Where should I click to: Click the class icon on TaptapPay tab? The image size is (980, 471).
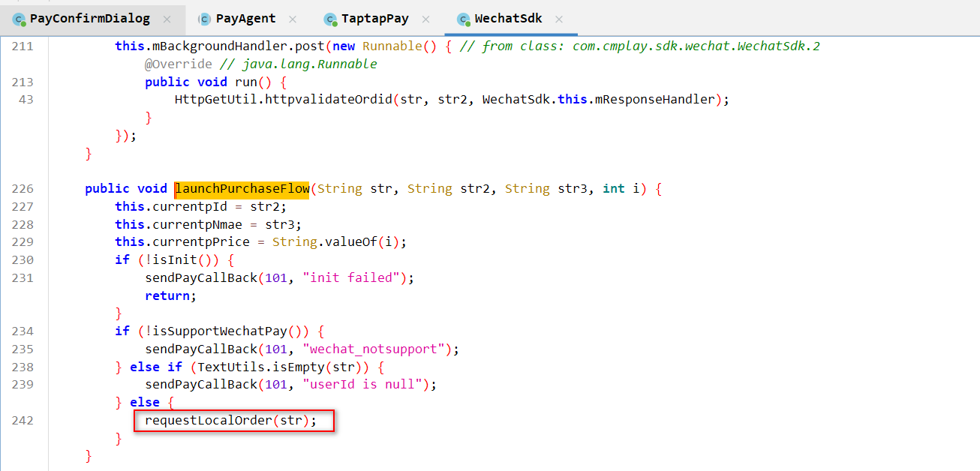click(330, 19)
